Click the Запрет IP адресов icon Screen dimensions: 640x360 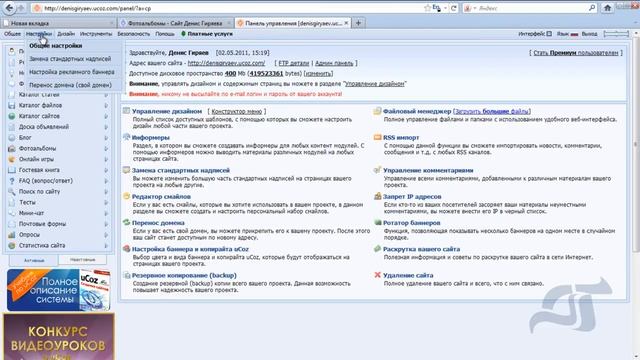(378, 196)
